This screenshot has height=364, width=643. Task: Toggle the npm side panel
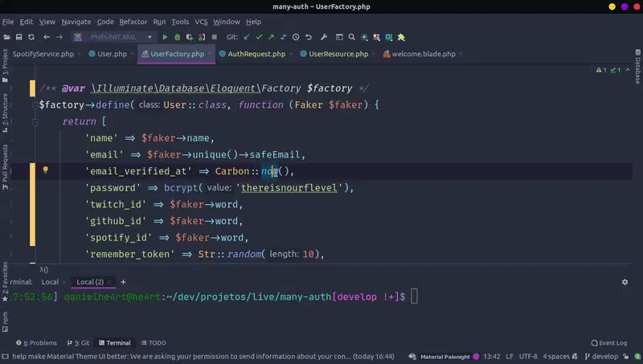click(x=5, y=321)
